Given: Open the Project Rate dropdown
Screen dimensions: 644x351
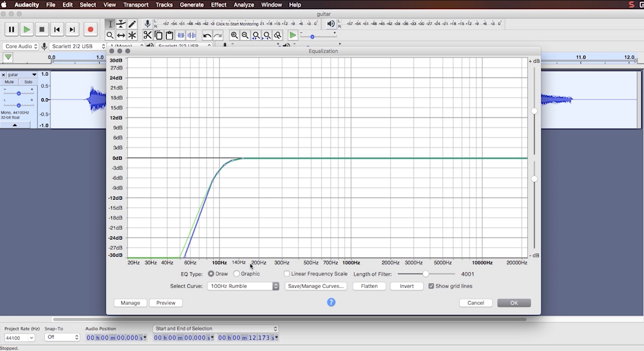Looking at the screenshot, I should coord(19,338).
